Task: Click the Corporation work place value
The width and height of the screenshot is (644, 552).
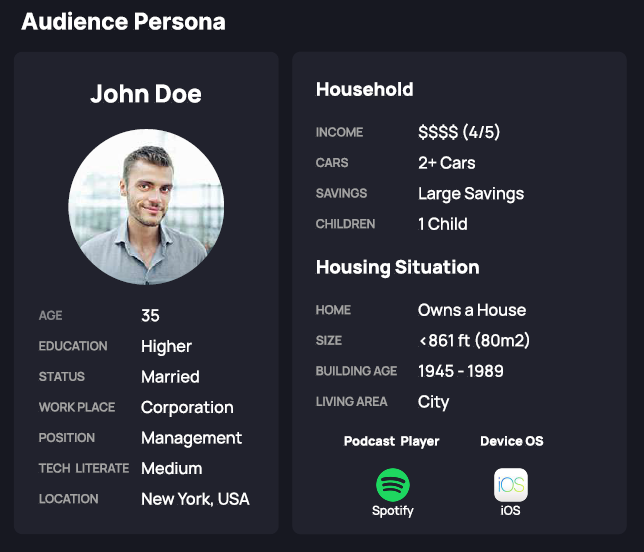Action: [x=187, y=408]
